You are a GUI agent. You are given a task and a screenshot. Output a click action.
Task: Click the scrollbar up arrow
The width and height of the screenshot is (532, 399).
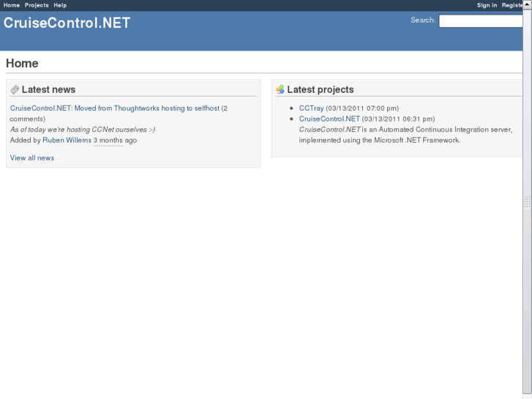[x=528, y=4]
